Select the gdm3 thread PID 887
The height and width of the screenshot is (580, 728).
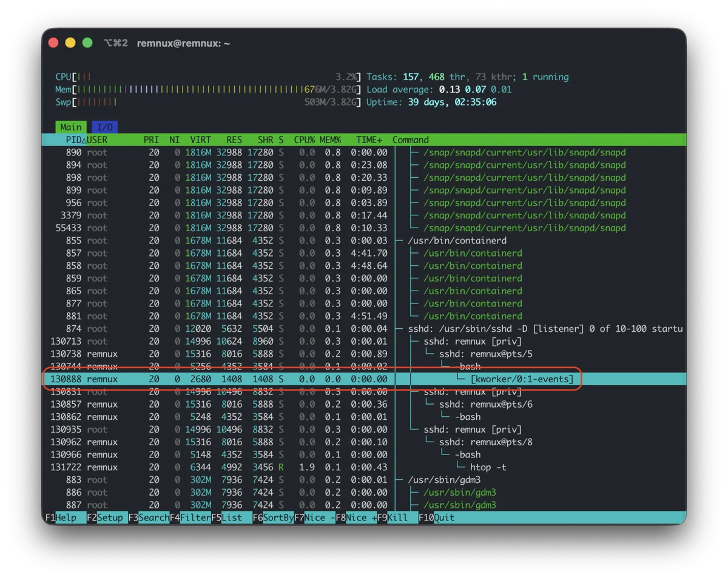[x=364, y=505]
